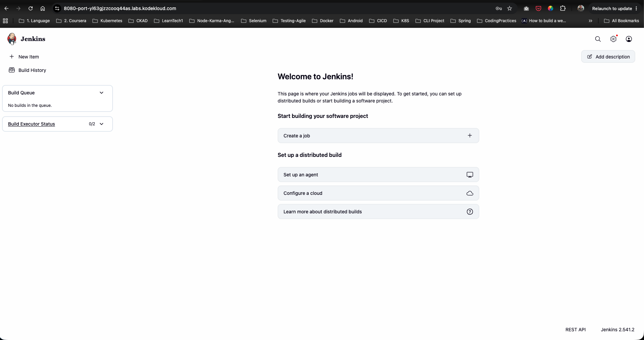
Task: Click cloud icon in Configure a cloud
Action: pyautogui.click(x=470, y=193)
